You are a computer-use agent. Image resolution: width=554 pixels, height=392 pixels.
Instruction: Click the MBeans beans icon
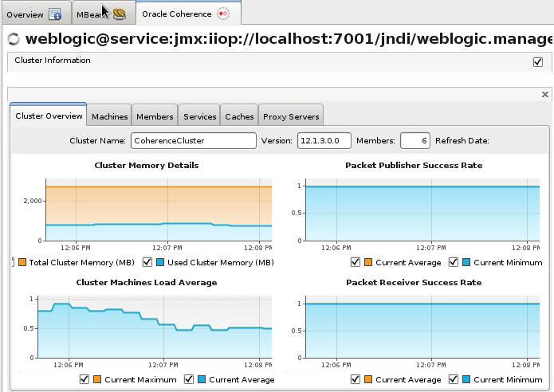(x=120, y=14)
